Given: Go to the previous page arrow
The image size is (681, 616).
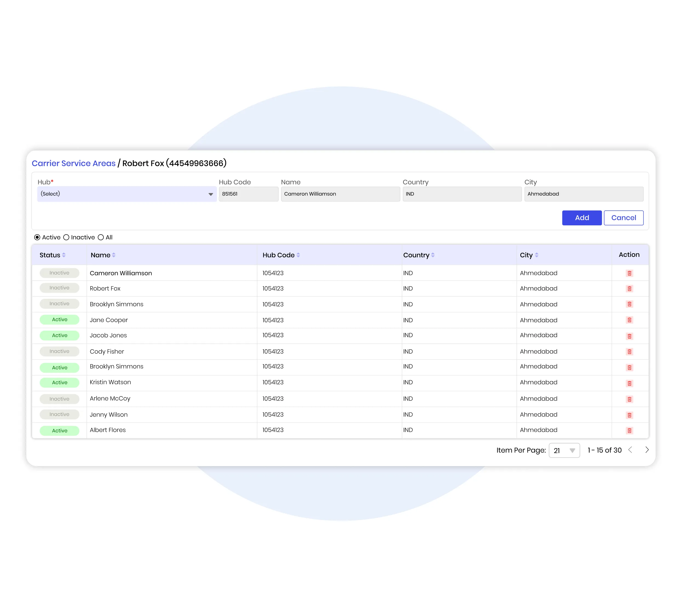Looking at the screenshot, I should point(630,450).
